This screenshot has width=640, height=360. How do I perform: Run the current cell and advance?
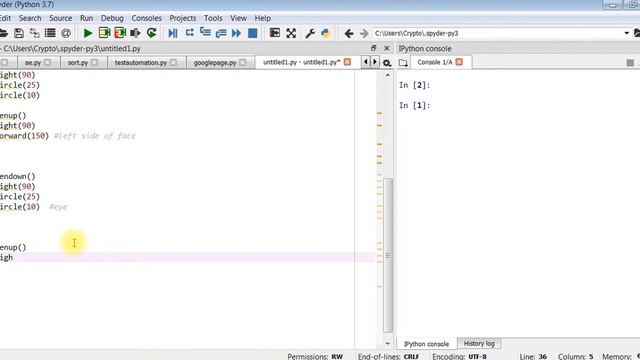coord(120,33)
